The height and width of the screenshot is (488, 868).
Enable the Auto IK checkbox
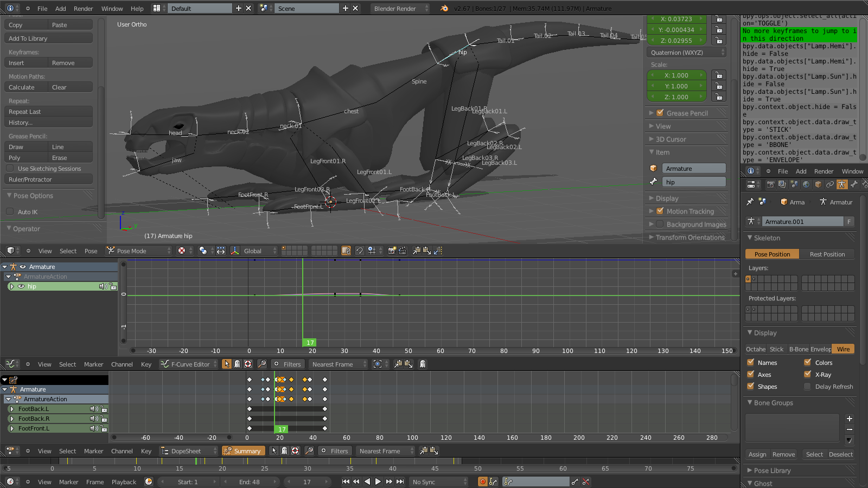pos(10,212)
